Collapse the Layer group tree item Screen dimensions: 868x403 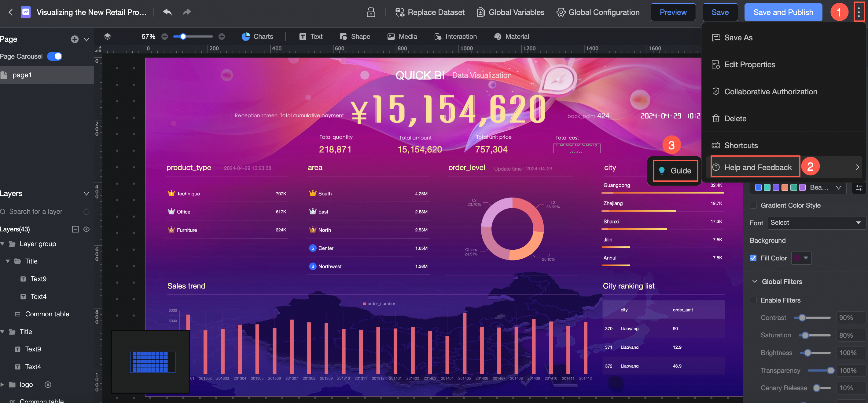[x=3, y=244]
